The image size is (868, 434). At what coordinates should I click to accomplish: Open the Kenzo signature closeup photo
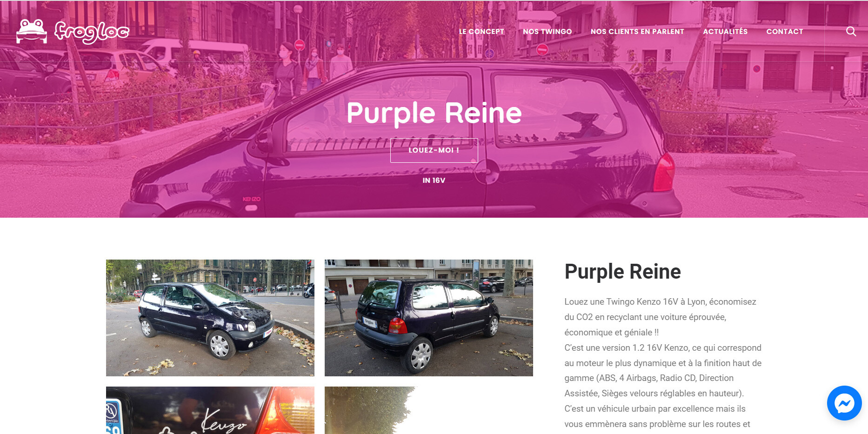pyautogui.click(x=210, y=410)
